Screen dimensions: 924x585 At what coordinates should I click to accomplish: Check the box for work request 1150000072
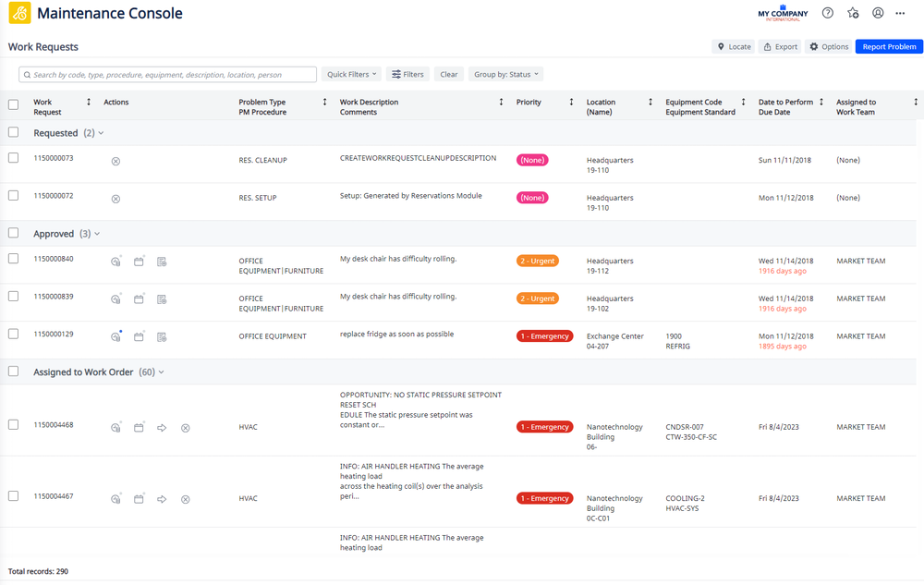pyautogui.click(x=13, y=196)
